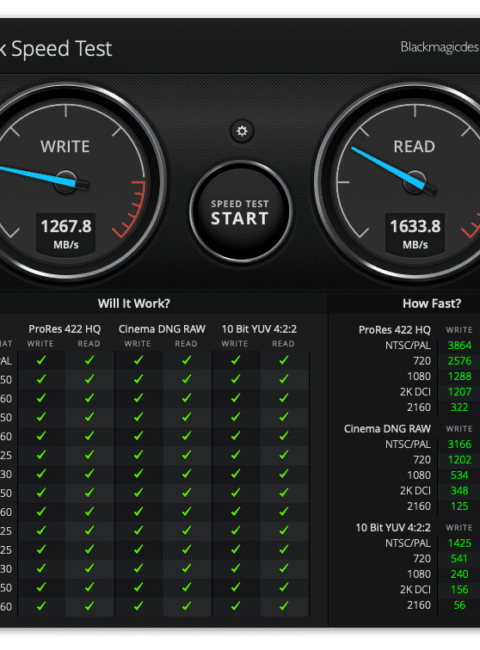
Task: Click Cinema DNG RAW READ checkmark in bottom row
Action: [187, 606]
